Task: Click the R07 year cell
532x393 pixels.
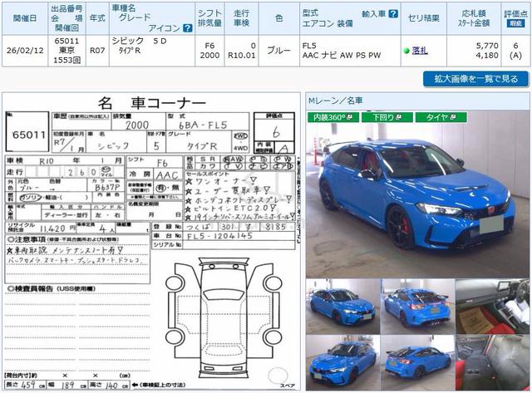Action: [97, 51]
